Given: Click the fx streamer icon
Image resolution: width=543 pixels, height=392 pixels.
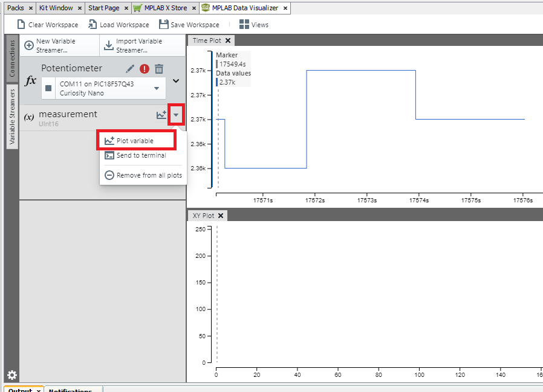Looking at the screenshot, I should point(30,80).
